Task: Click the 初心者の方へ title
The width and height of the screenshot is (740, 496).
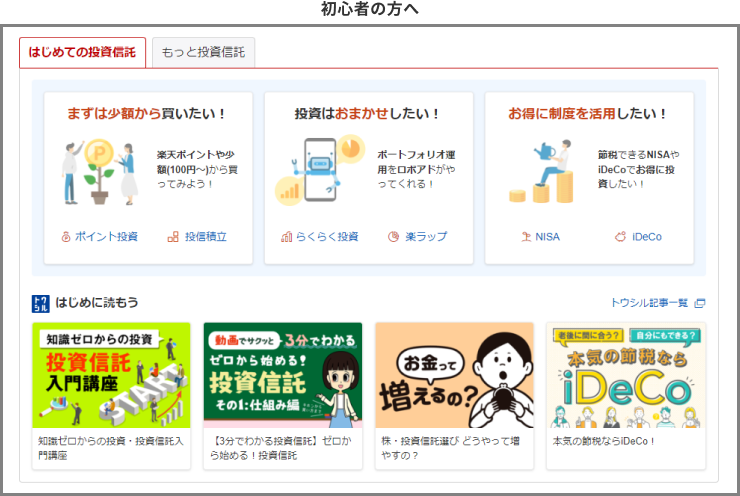Action: [370, 9]
